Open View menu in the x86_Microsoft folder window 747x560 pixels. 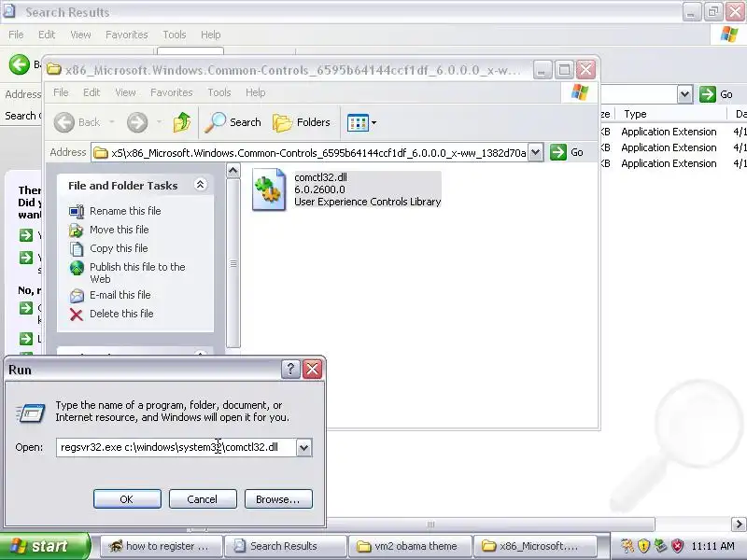(125, 92)
